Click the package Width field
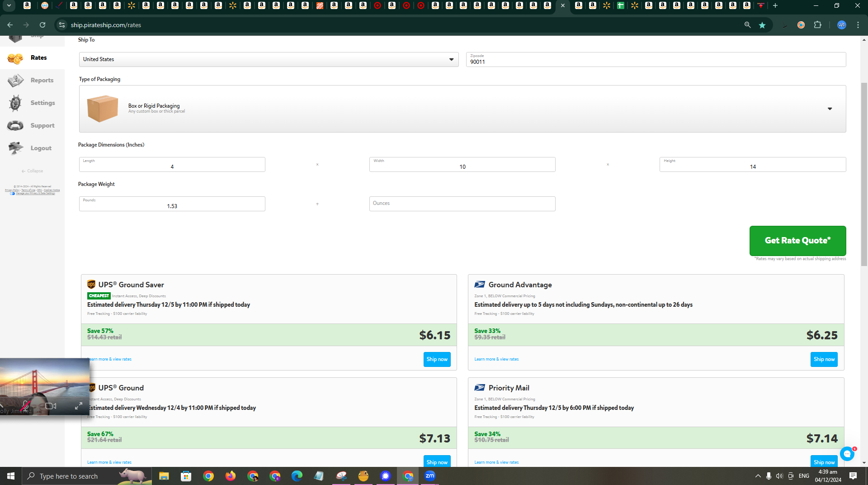 click(462, 164)
